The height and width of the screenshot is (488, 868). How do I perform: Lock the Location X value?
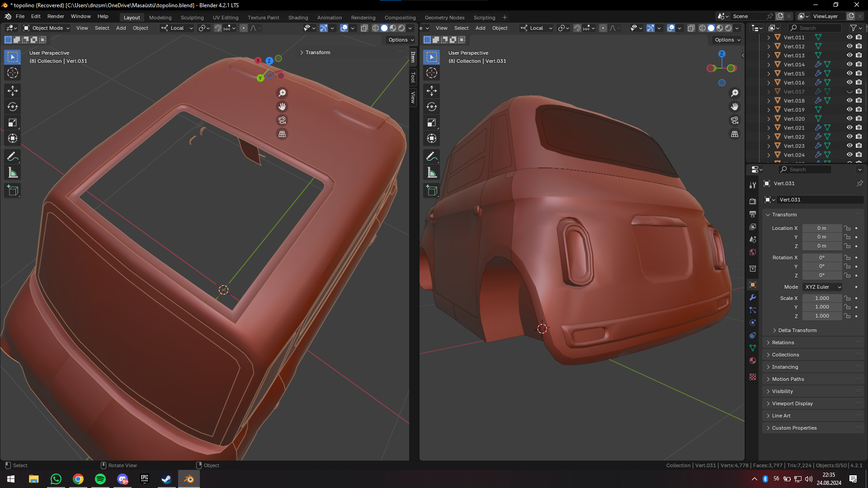[x=848, y=228]
